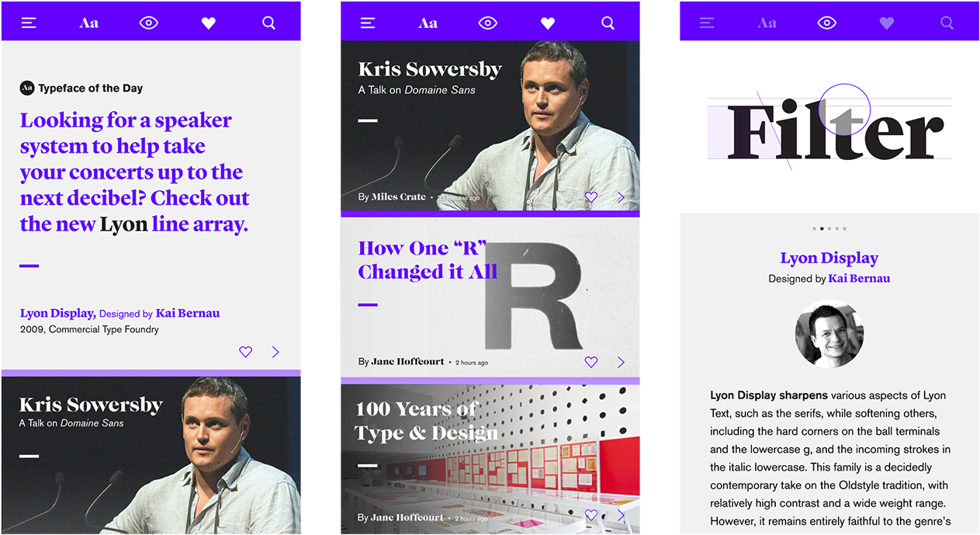
Task: Open How One "R" article using its chevron arrow
Action: tap(621, 362)
